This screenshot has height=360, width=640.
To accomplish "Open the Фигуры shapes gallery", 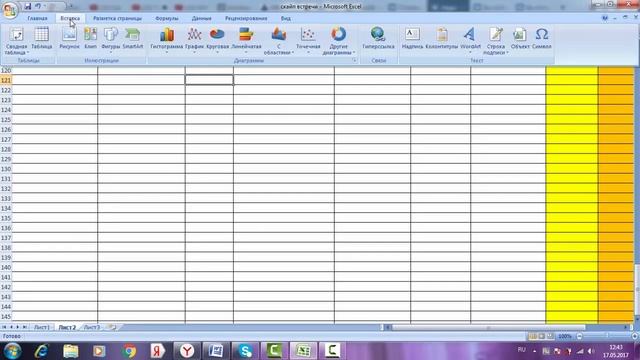I will click(x=111, y=40).
